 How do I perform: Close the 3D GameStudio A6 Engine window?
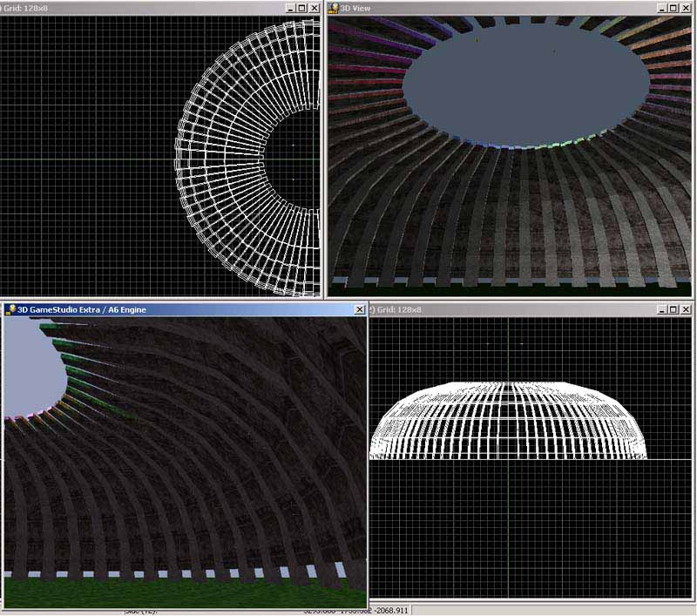coord(360,309)
